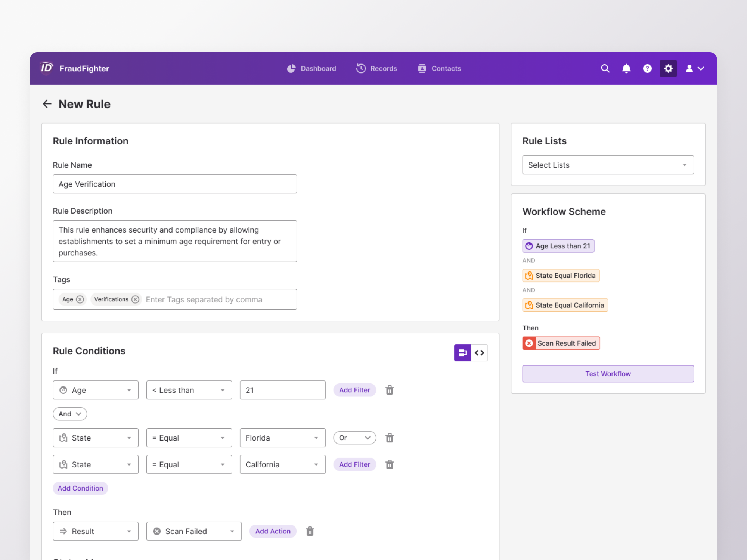747x560 pixels.
Task: Open the Equal operator in California row
Action: pyautogui.click(x=189, y=464)
